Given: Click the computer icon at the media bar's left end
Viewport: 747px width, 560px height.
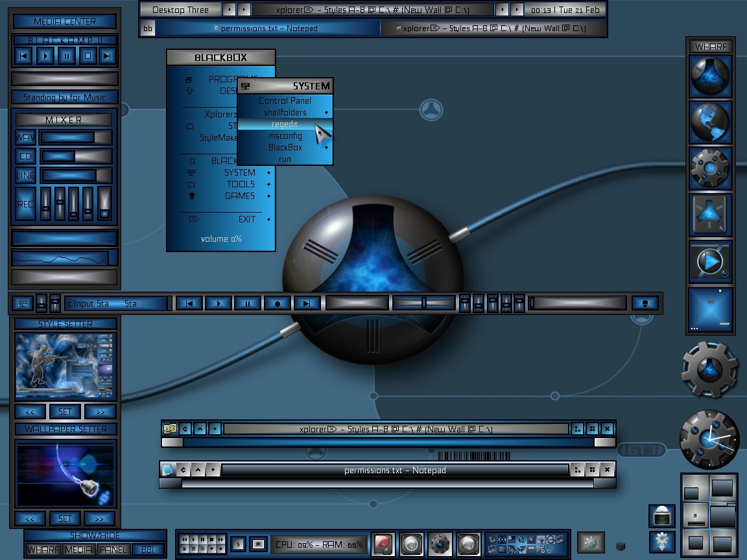Looking at the screenshot, I should 23,303.
